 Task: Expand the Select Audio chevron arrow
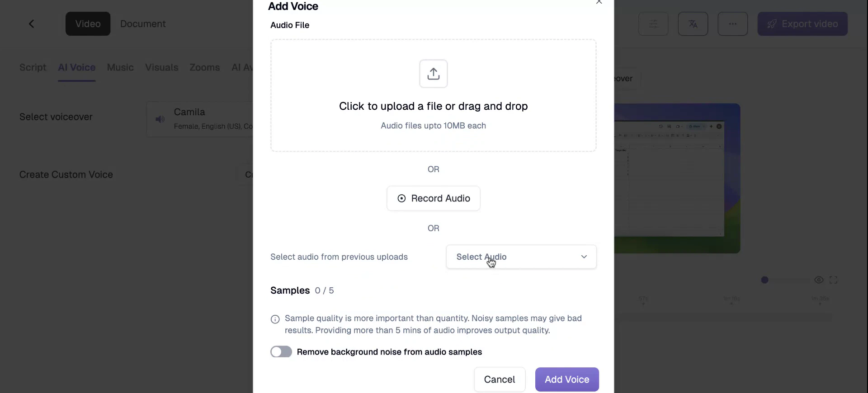click(584, 257)
